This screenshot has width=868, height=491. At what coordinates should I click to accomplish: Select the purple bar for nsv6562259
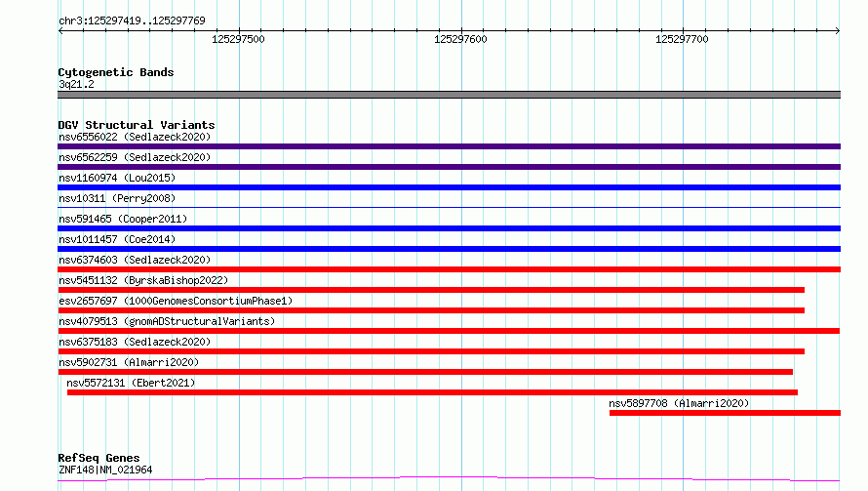[x=449, y=167]
